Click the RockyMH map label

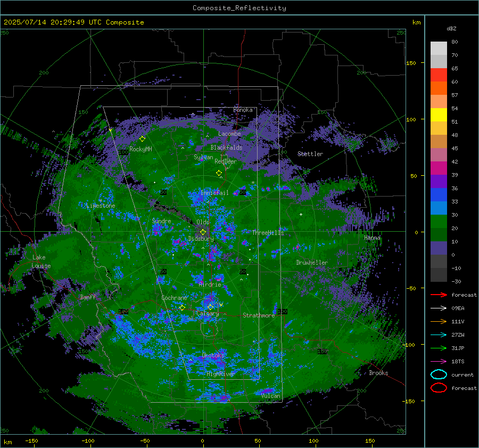tap(141, 149)
